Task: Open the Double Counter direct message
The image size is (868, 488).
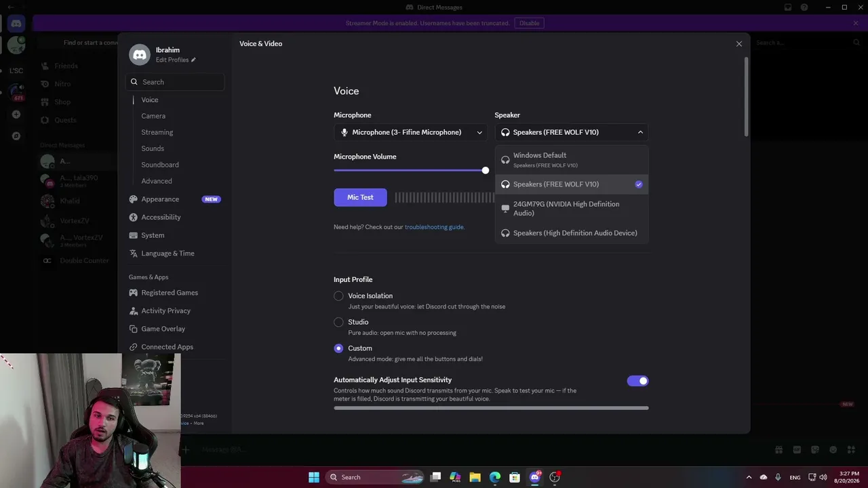Action: coord(84,260)
